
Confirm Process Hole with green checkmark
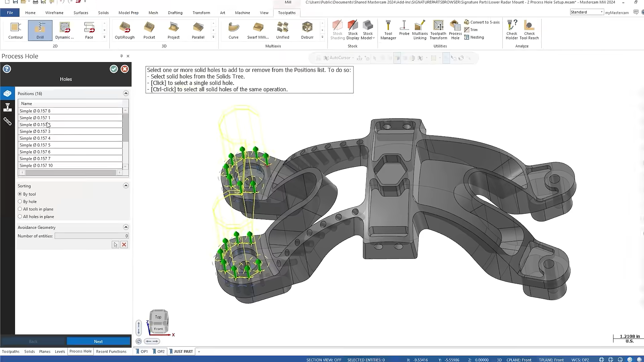pos(114,69)
